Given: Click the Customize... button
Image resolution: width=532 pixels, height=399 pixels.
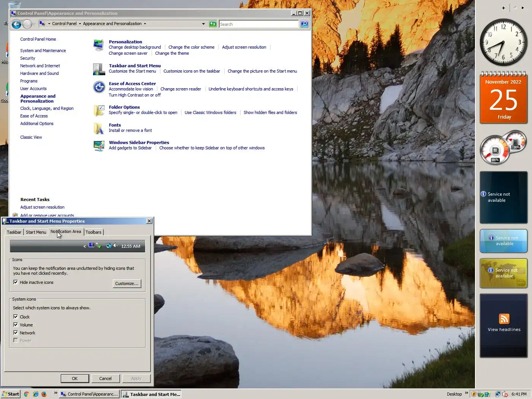Looking at the screenshot, I should point(127,283).
